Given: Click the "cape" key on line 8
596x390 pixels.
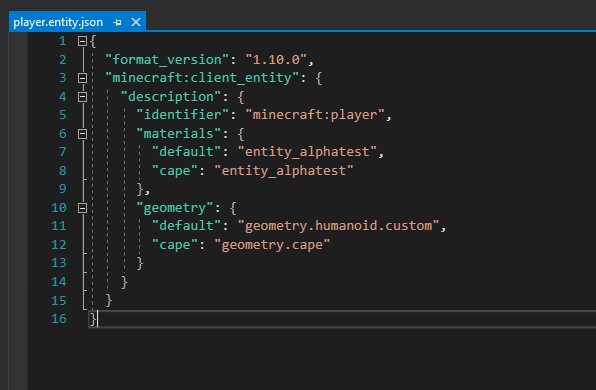Looking at the screenshot, I should [x=175, y=171].
